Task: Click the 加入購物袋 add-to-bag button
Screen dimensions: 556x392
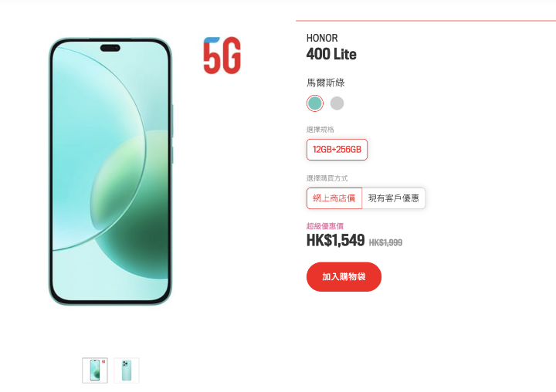Action: tap(344, 277)
